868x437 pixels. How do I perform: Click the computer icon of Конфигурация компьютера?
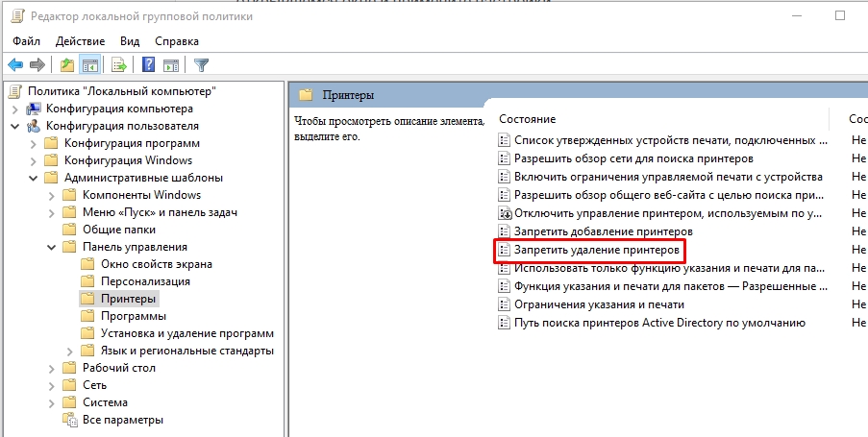(34, 109)
